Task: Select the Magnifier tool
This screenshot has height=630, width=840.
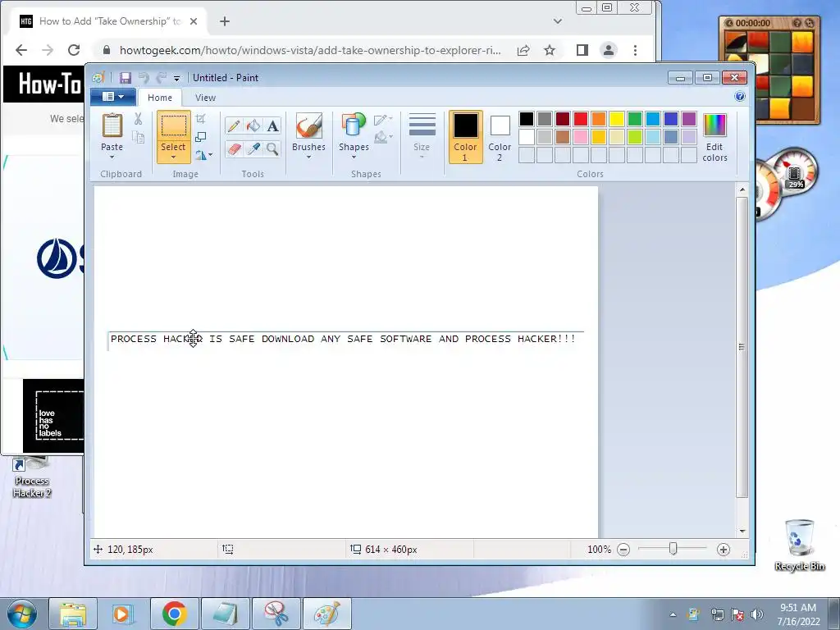Action: pos(272,148)
